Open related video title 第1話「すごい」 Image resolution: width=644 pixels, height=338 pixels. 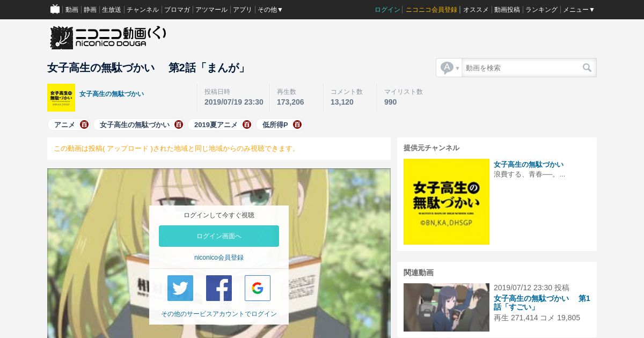(542, 303)
